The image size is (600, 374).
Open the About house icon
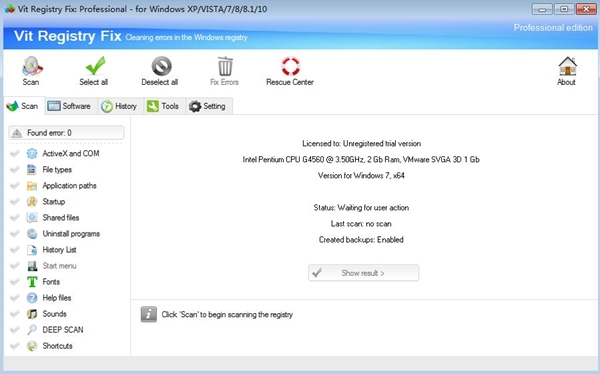coord(567,66)
